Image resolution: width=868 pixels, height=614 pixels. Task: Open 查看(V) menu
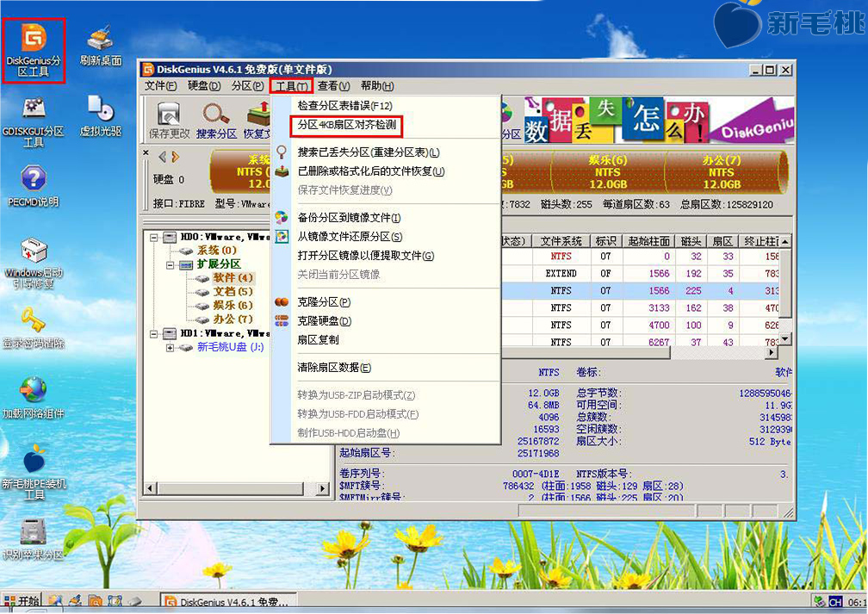tap(334, 86)
